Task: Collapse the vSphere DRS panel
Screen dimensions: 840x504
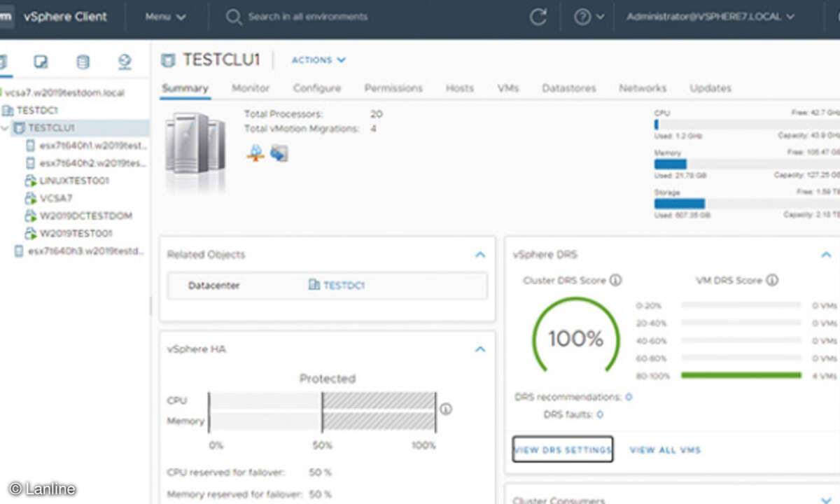Action: pos(826,255)
